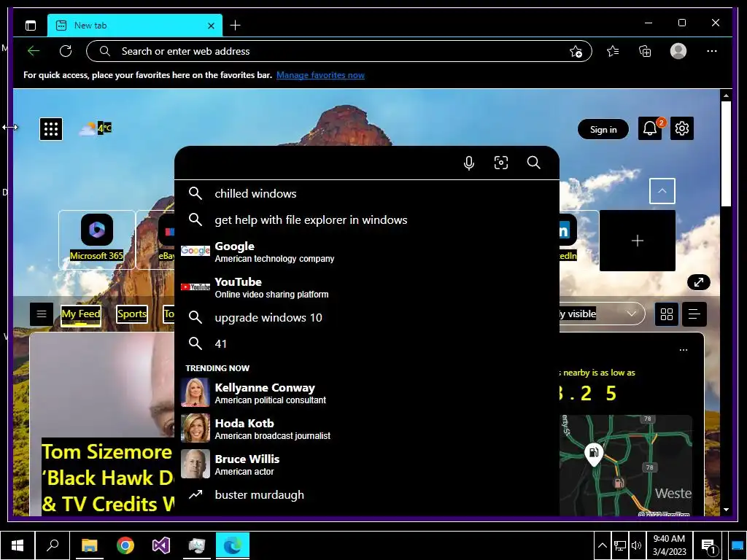The image size is (747, 560).
Task: Click inside the Bing search box field
Action: tap(320, 163)
